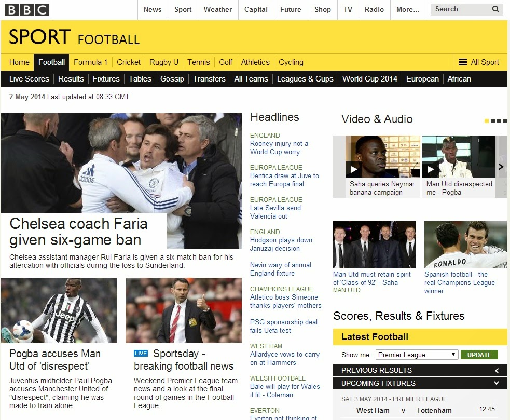Open Radio in BBC top navigation
Screen dimensions: 510x420
pos(375,10)
